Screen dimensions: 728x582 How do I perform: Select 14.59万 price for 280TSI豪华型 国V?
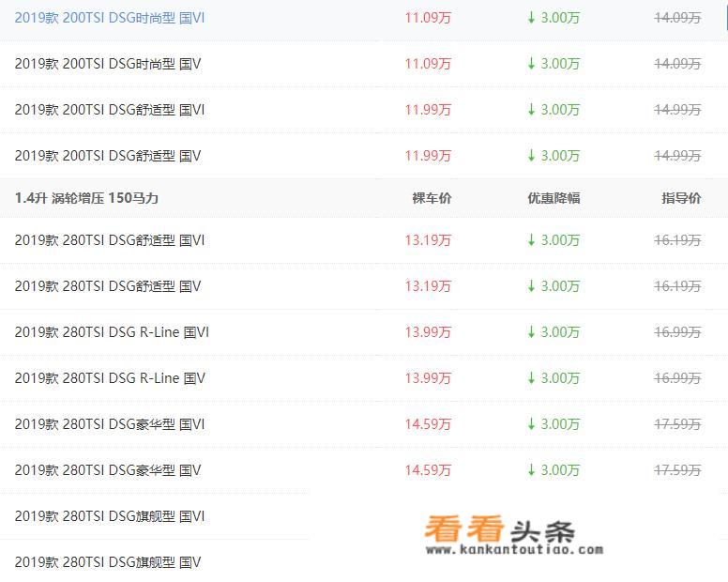pyautogui.click(x=428, y=470)
